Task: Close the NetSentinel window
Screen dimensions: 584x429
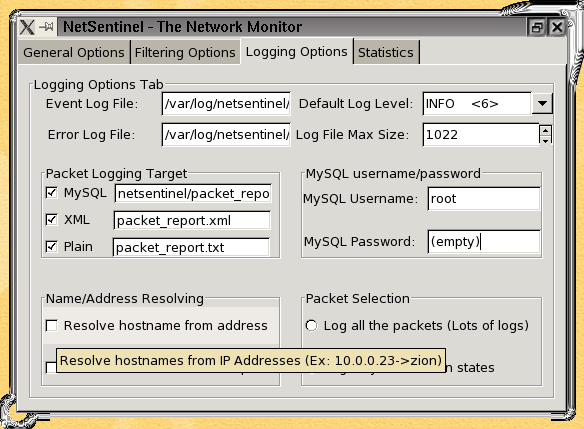Action: click(x=557, y=27)
